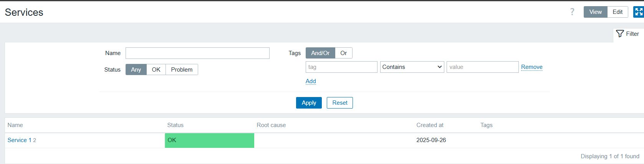Select Or tag evaluation

(x=343, y=53)
